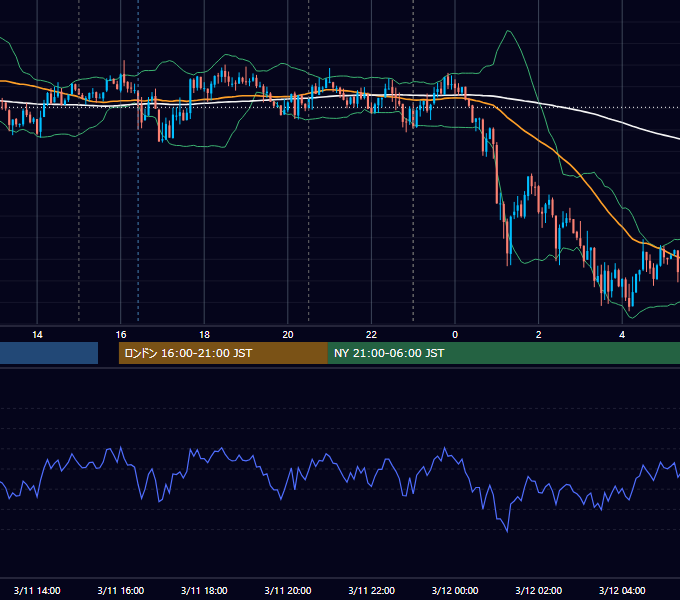Click hour label 4 on price chart axis

tap(622, 335)
